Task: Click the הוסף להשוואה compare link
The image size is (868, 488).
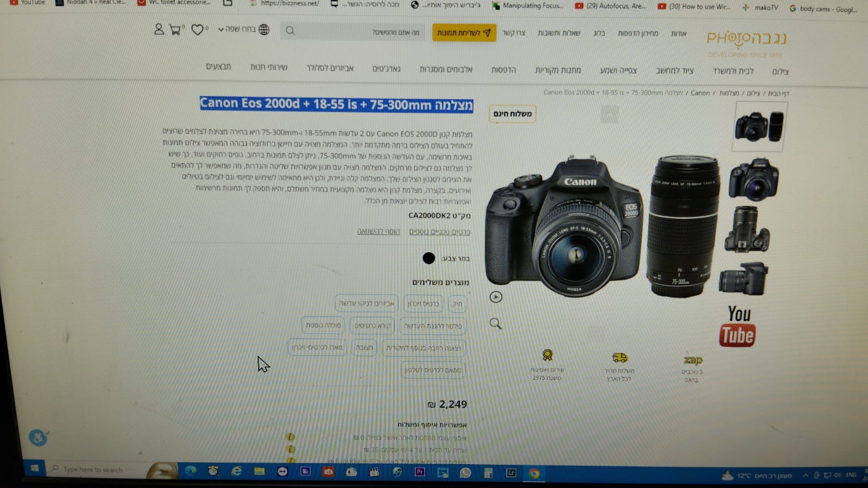Action: [x=378, y=231]
